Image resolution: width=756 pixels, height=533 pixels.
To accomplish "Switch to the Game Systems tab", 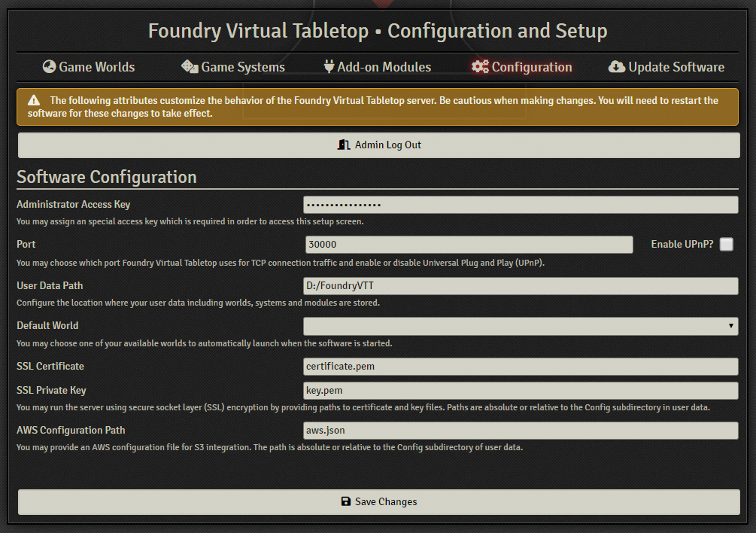I will 233,67.
